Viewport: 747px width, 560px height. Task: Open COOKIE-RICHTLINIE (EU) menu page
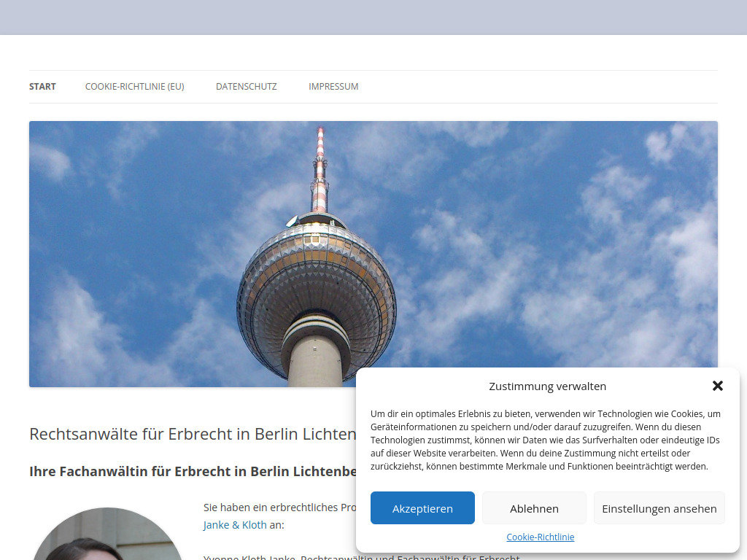click(x=134, y=87)
